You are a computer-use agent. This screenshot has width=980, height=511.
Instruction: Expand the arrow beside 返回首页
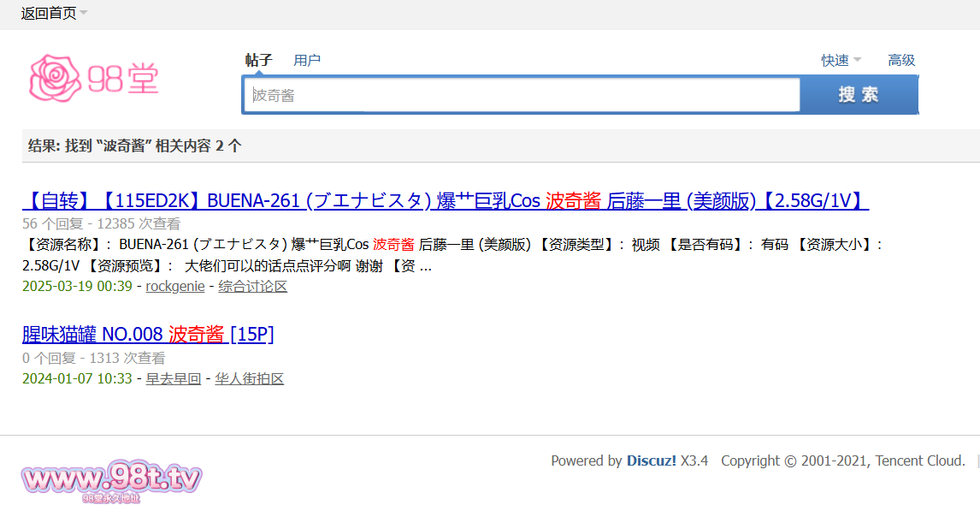(84, 13)
